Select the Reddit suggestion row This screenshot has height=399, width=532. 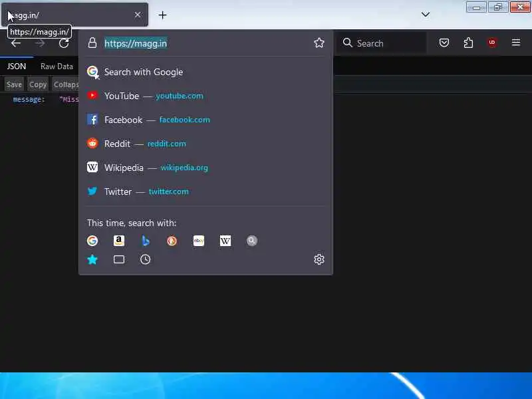[205, 144]
